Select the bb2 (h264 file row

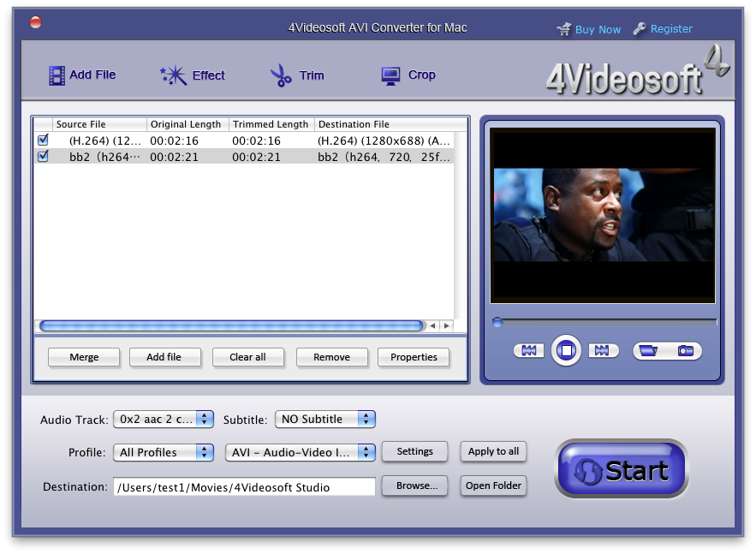tap(243, 157)
